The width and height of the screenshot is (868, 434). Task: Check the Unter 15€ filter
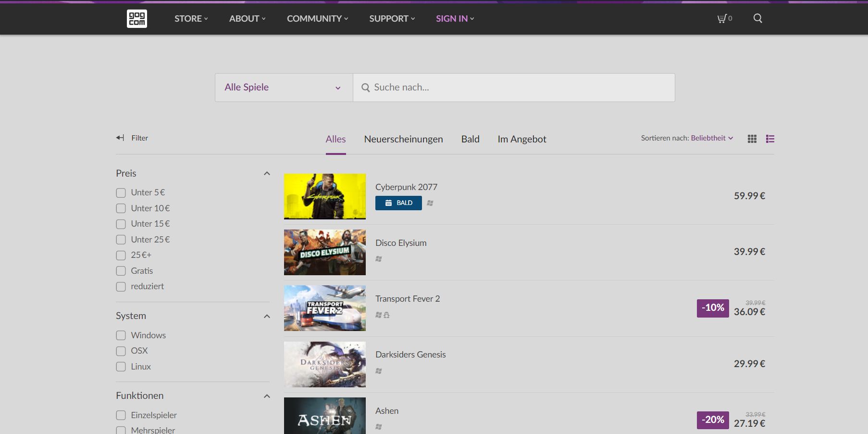pyautogui.click(x=121, y=224)
